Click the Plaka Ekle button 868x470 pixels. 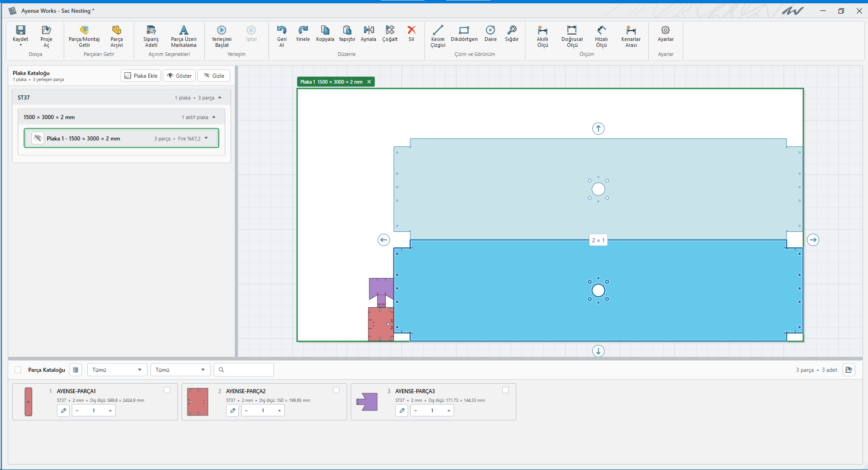tap(141, 75)
